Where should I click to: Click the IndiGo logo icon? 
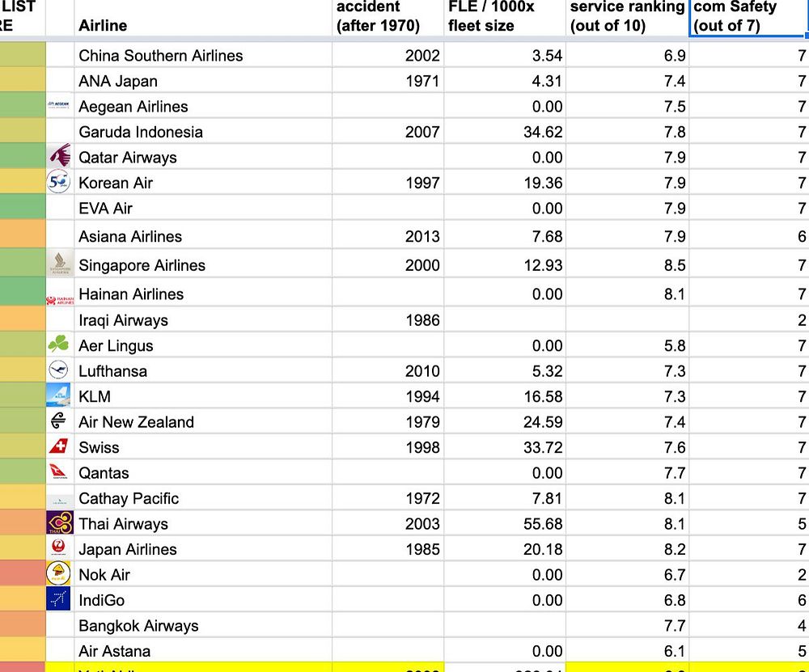(58, 598)
